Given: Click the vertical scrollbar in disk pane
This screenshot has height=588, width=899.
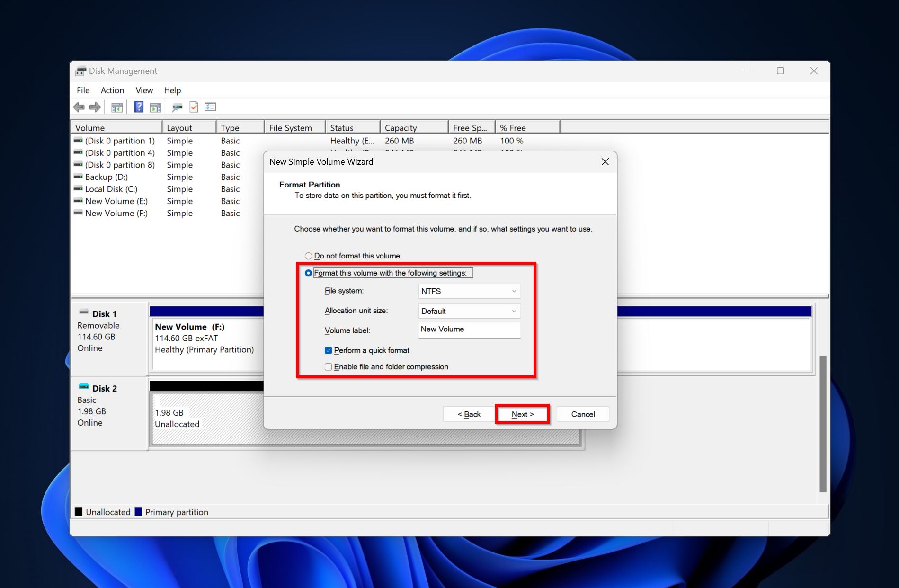Looking at the screenshot, I should [823, 424].
